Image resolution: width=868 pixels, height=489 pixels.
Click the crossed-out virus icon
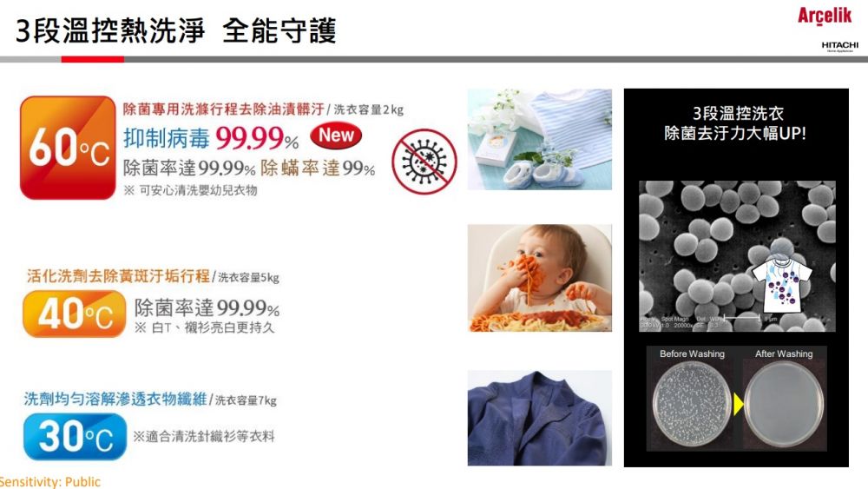[424, 162]
